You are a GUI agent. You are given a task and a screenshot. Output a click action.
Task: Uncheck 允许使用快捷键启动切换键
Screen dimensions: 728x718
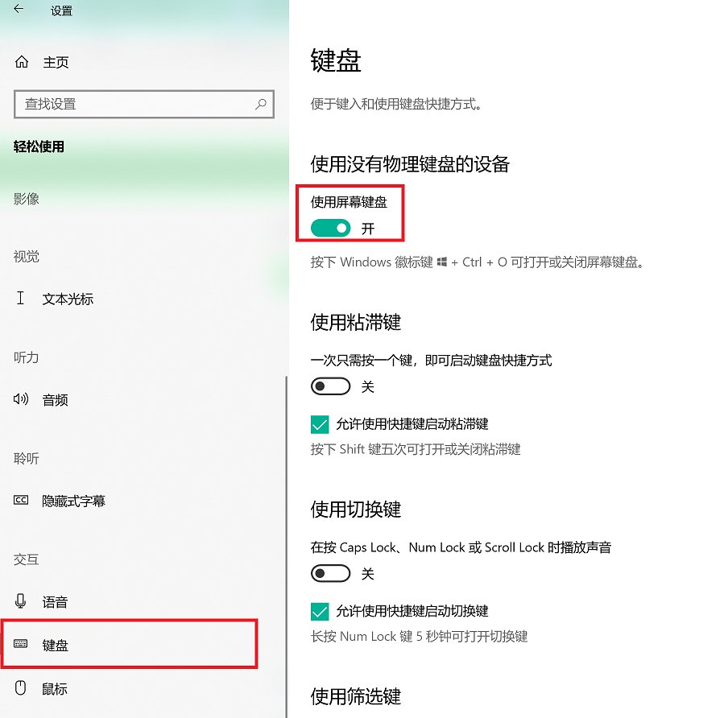point(321,611)
